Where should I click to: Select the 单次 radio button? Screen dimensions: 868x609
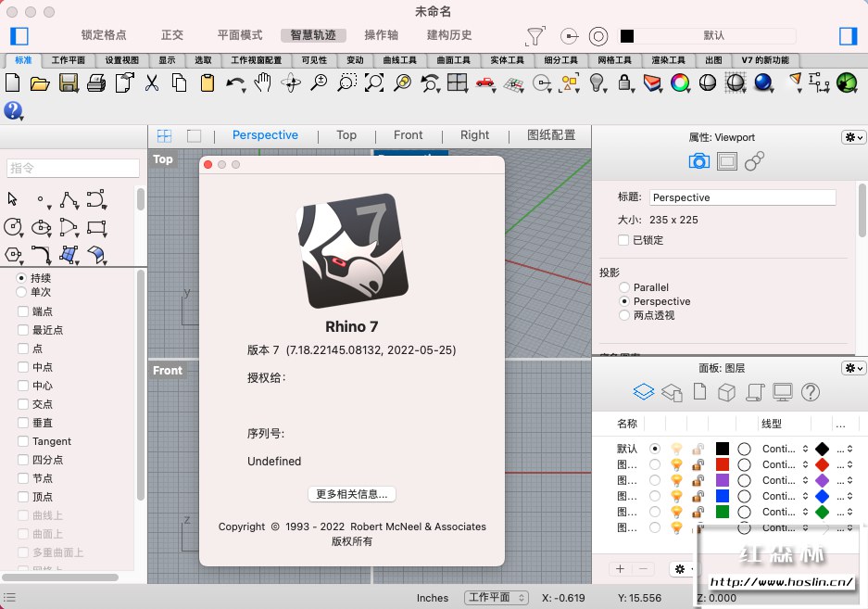click(x=21, y=291)
